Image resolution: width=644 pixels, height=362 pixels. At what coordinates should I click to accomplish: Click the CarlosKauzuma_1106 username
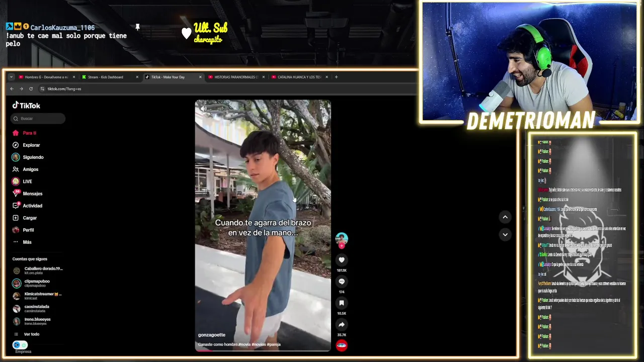tap(62, 28)
